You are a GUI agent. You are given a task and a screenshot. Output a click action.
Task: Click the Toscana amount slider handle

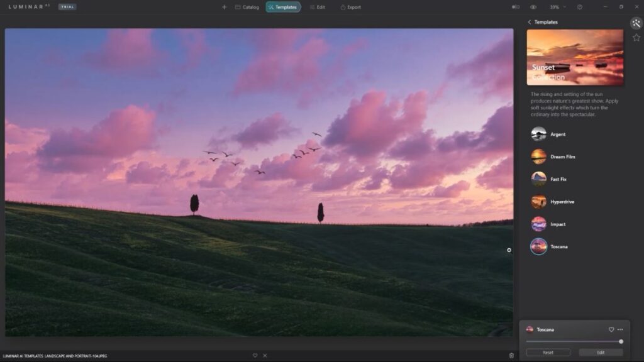pyautogui.click(x=621, y=341)
